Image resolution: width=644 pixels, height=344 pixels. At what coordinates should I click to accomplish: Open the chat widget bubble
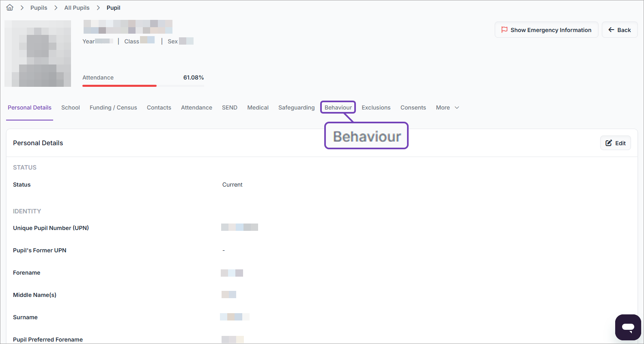628,327
